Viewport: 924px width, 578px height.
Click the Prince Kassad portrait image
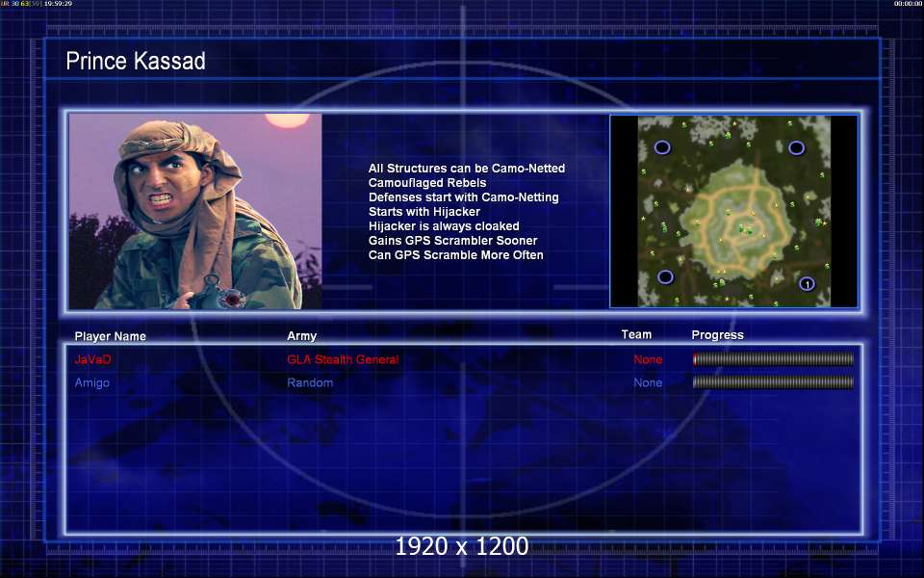tap(195, 211)
